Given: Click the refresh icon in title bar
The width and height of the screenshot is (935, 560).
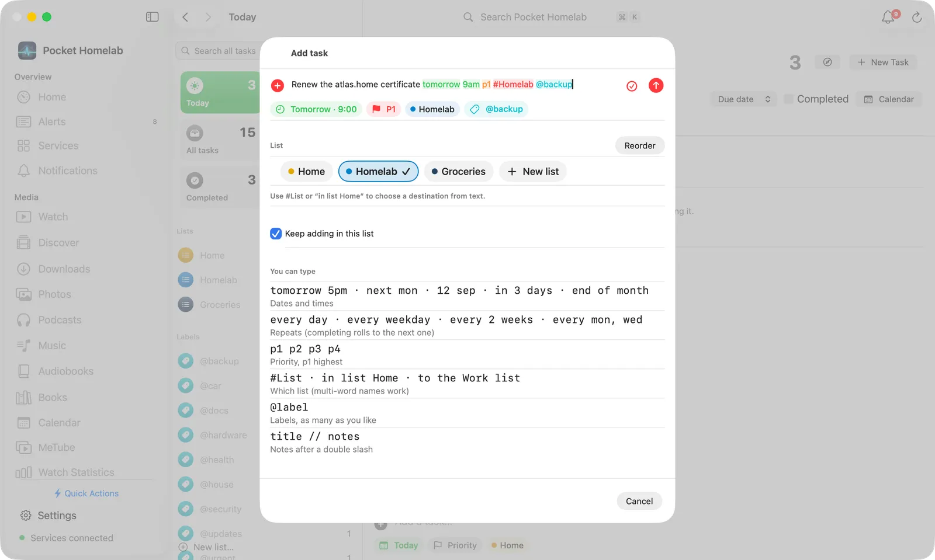Looking at the screenshot, I should point(917,18).
